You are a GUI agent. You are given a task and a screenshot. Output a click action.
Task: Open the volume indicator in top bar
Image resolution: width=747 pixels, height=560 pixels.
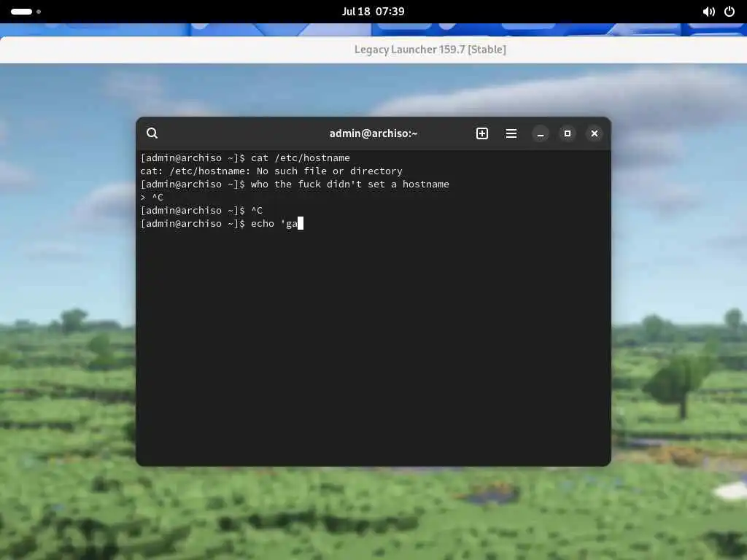[708, 12]
